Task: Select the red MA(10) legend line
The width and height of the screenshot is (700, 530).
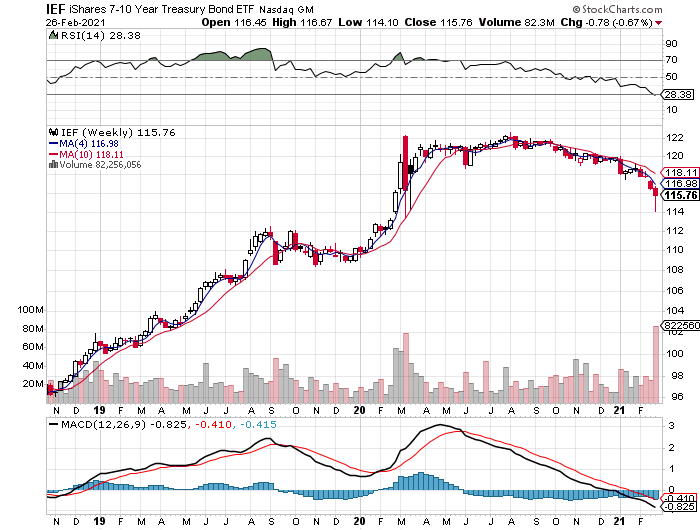Action: click(54, 154)
